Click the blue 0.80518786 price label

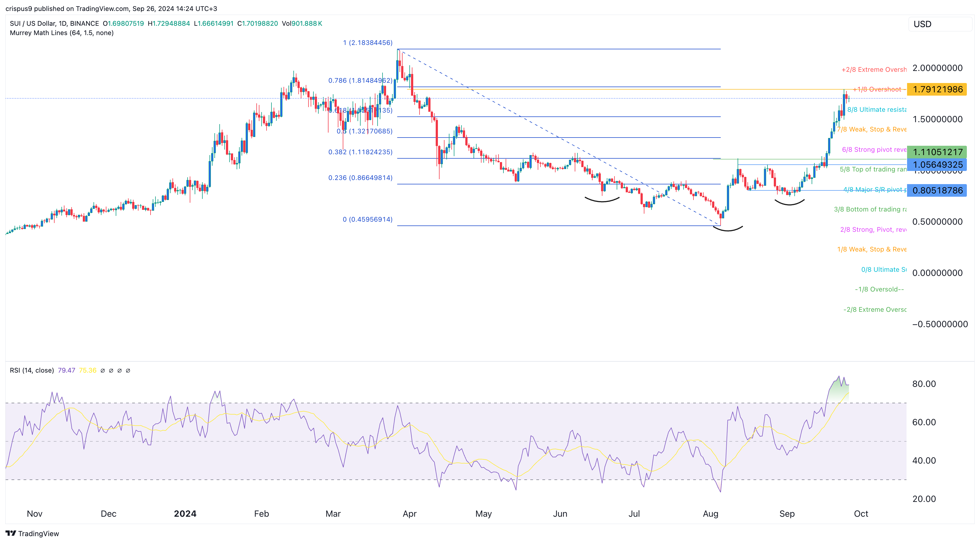pos(937,190)
